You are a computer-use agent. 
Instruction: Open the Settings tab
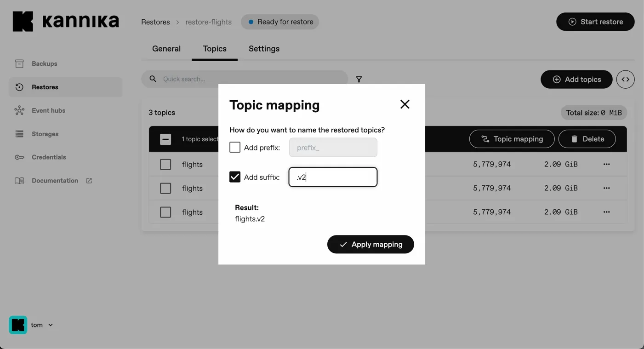pos(264,48)
